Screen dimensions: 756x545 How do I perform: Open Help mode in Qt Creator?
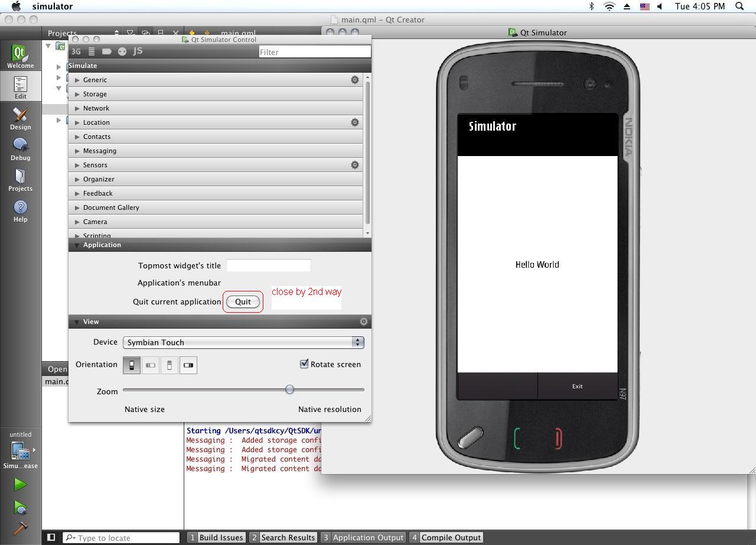click(20, 210)
